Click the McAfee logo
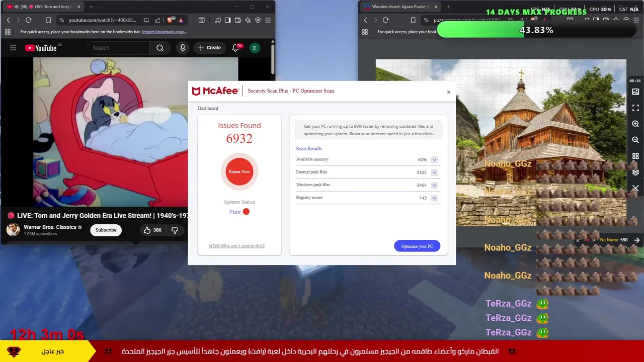This screenshot has height=362, width=644. point(215,91)
